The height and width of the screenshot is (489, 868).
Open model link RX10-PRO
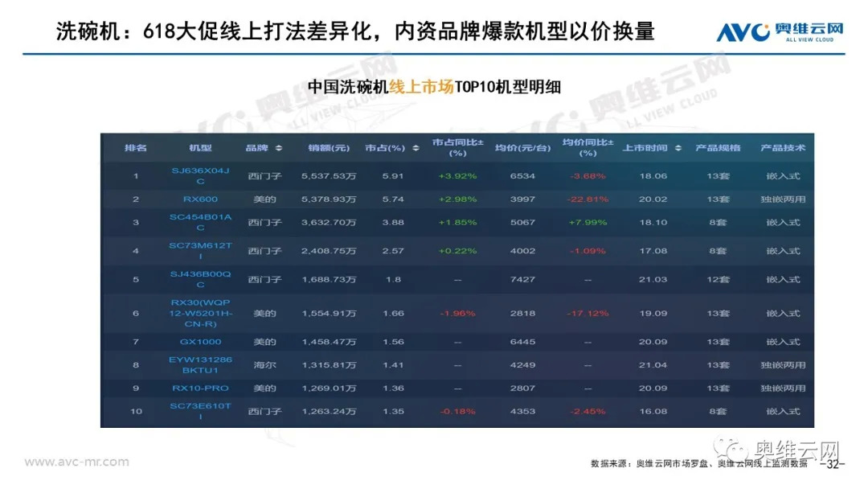coord(200,388)
